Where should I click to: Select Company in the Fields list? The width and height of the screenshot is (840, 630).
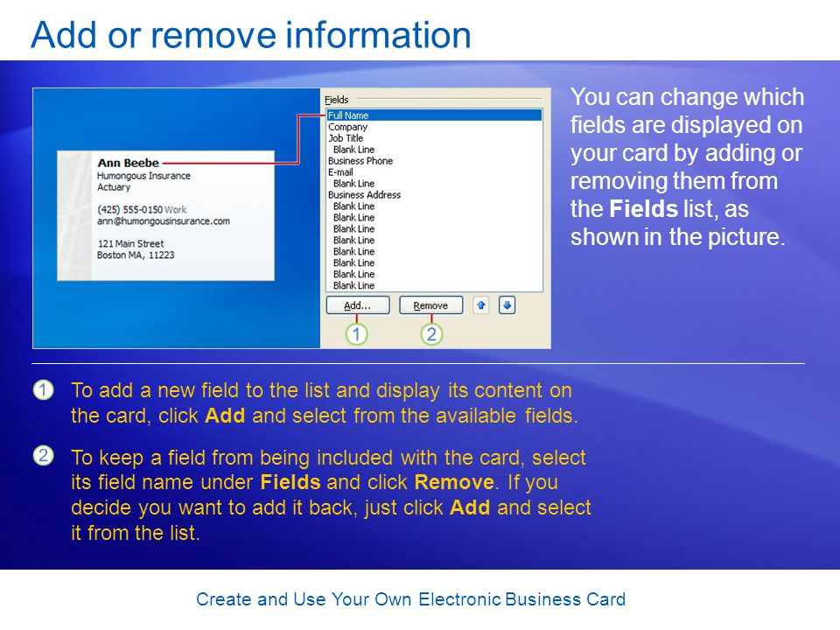434,127
